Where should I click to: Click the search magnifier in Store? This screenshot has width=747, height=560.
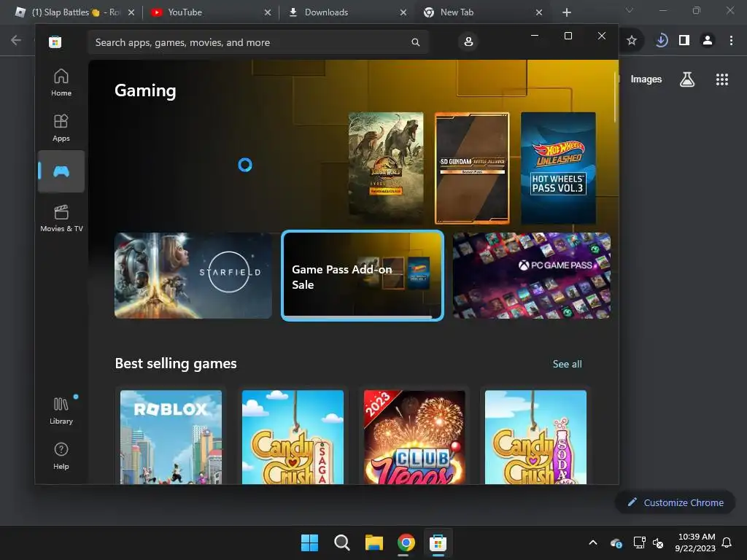click(415, 42)
